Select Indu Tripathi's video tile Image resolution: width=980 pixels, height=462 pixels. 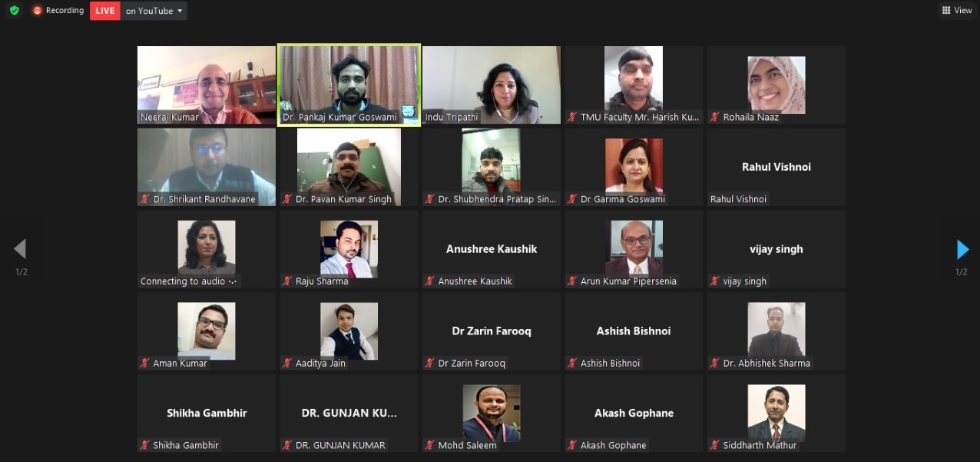pos(492,85)
